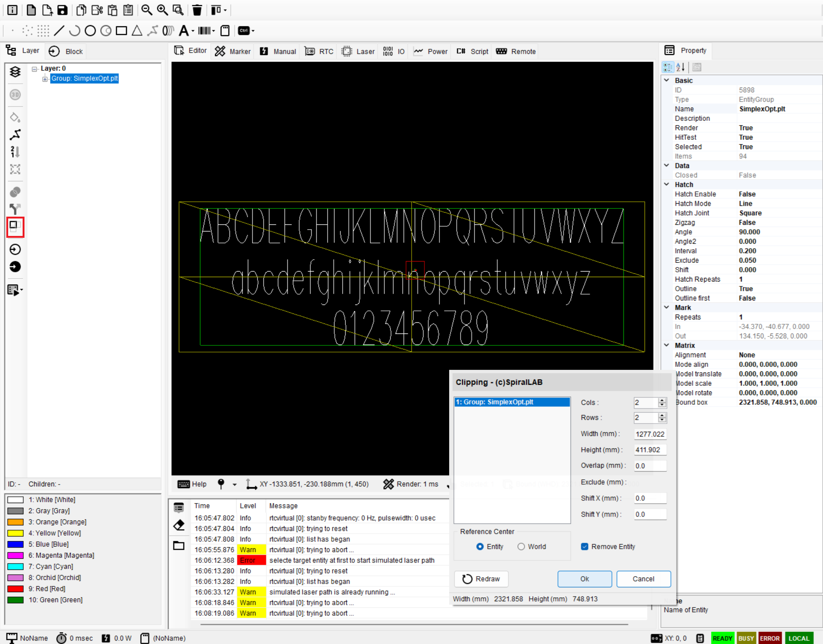This screenshot has height=644, width=823.
Task: Open log folder icon
Action: (x=179, y=545)
